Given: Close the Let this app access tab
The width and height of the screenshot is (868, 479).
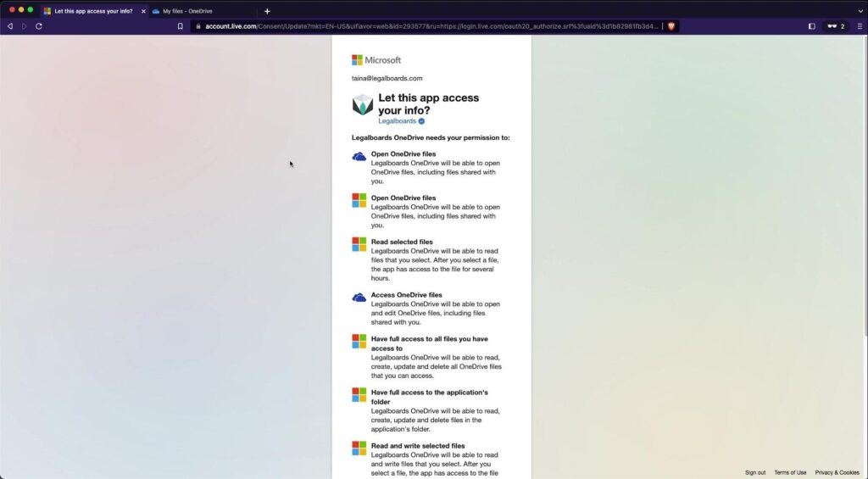Looking at the screenshot, I should pos(143,11).
